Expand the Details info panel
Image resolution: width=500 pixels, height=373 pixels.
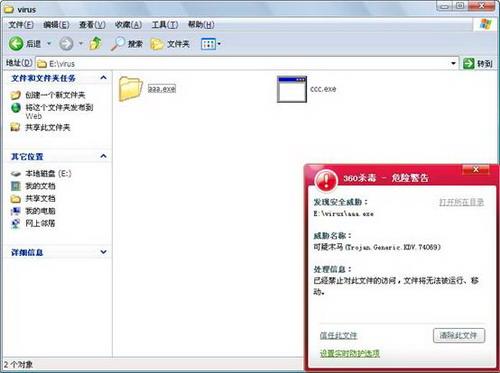tap(103, 252)
